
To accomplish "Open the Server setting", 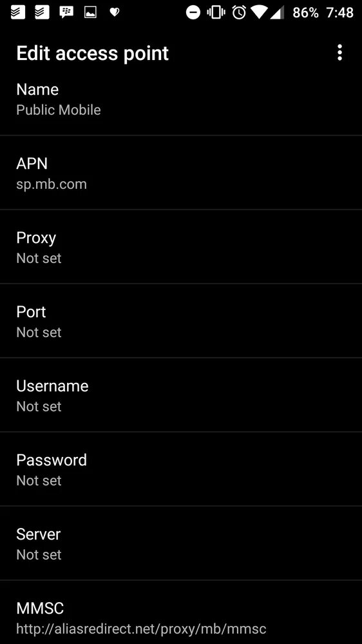I will point(181,543).
